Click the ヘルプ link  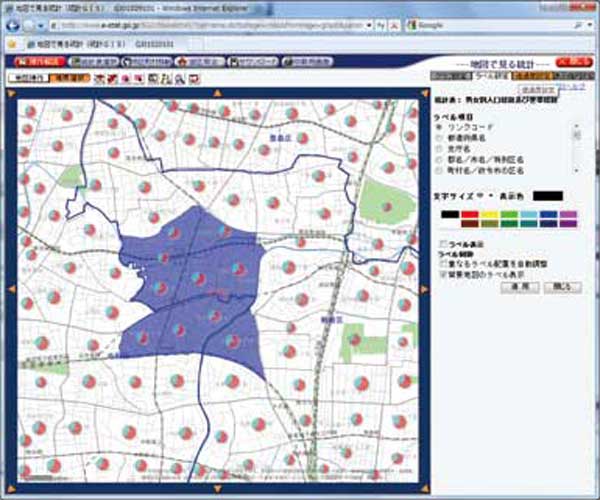click(x=572, y=86)
